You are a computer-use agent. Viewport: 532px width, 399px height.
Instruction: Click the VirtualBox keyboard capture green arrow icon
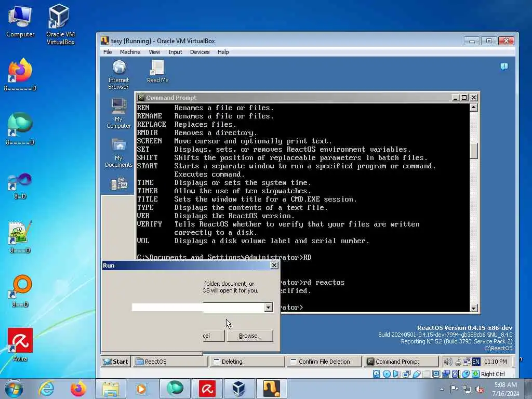click(x=476, y=374)
